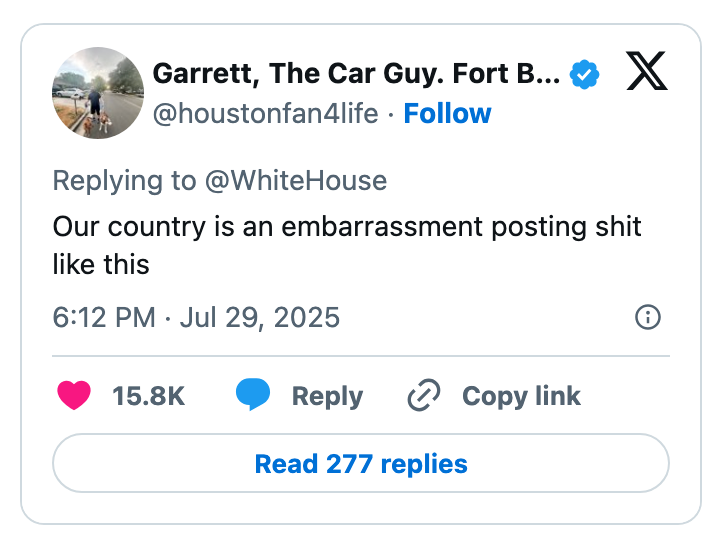The image size is (726, 544).
Task: Follow the @houstonfan4life account
Action: coord(447,114)
